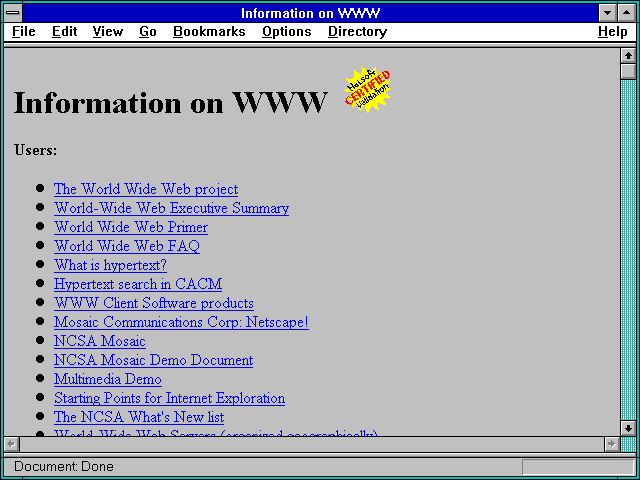Click the vertical scrollbar thumb
Screen dimensions: 640x480
coord(629,71)
